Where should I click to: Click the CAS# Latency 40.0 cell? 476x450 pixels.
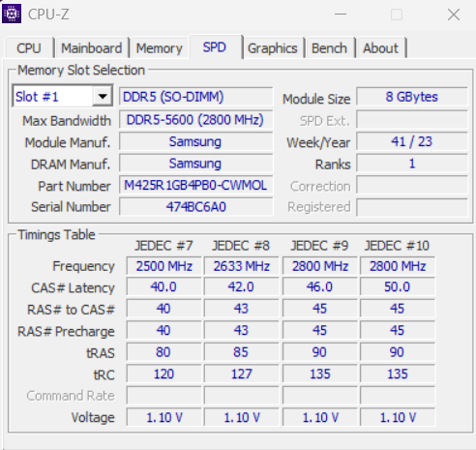[164, 286]
